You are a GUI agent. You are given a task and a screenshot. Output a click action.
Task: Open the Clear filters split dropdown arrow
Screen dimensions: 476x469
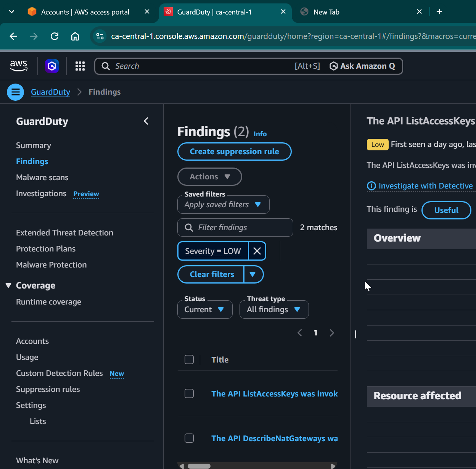(253, 274)
